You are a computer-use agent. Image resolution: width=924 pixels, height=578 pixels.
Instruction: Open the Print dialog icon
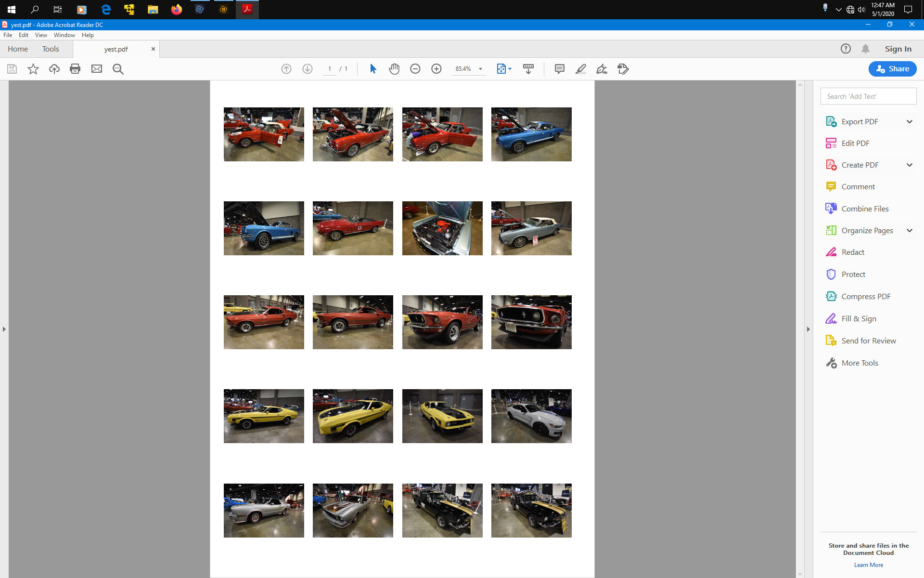75,69
